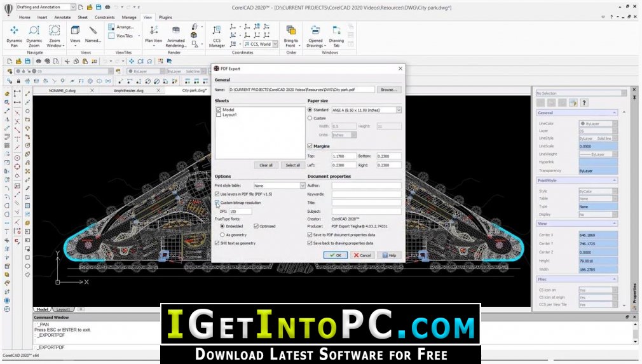Toggle the Margins checkbox

pos(310,146)
